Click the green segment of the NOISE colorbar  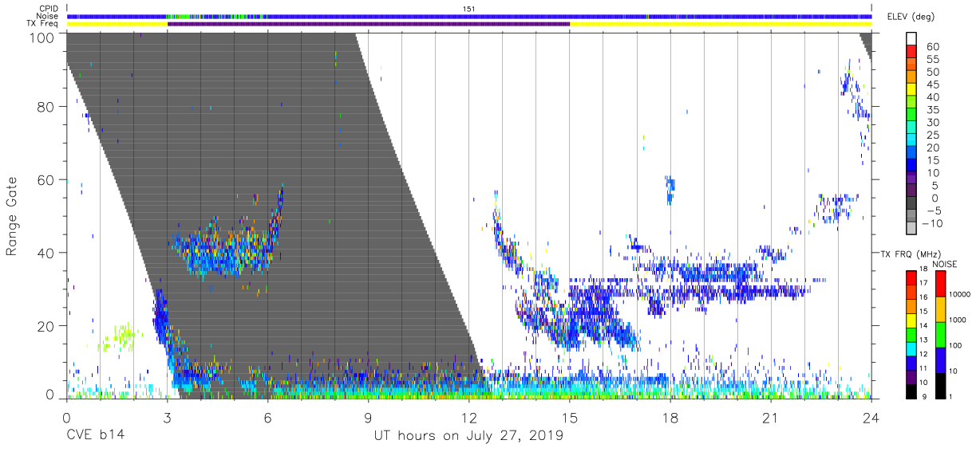940,333
